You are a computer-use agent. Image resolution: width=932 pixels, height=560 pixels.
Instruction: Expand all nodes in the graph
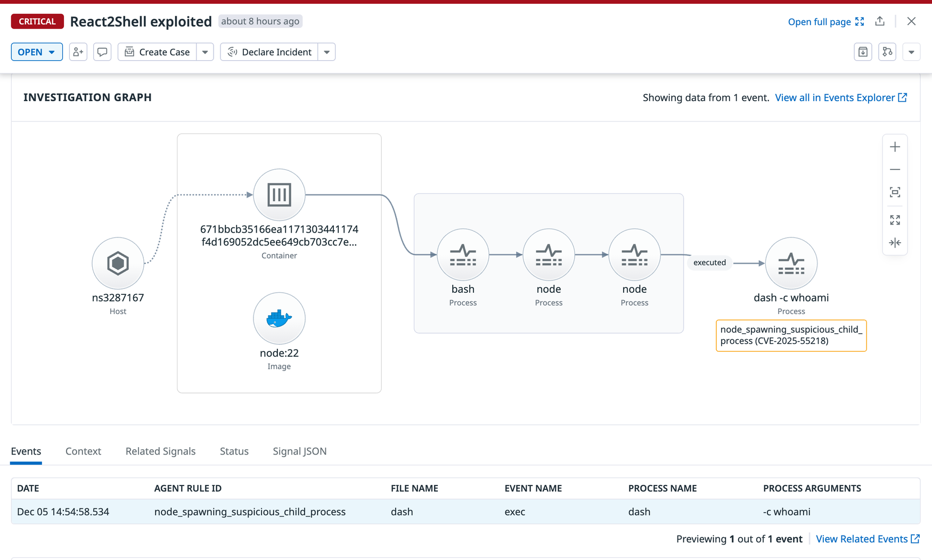(895, 219)
